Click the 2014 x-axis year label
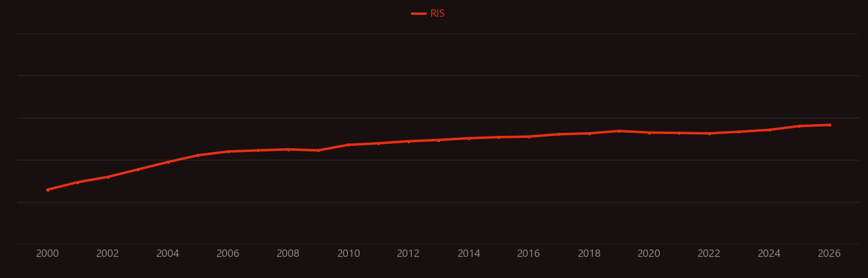 point(469,254)
